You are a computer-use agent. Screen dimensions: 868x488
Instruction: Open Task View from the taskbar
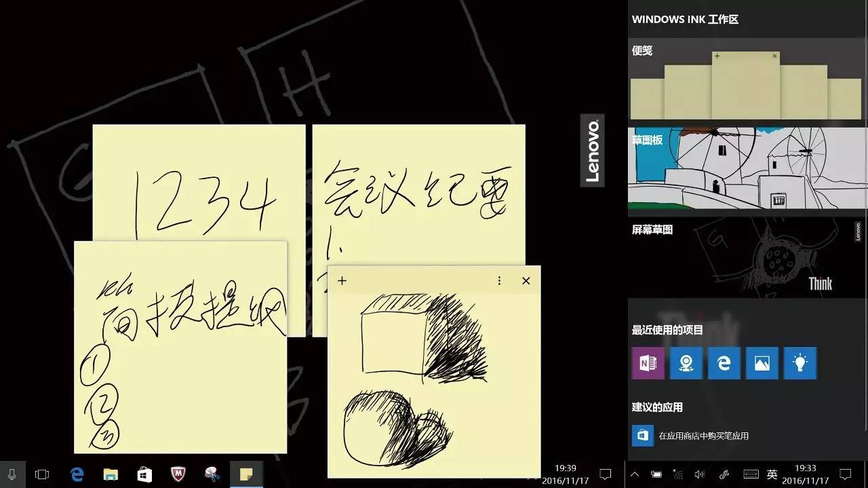click(x=42, y=474)
